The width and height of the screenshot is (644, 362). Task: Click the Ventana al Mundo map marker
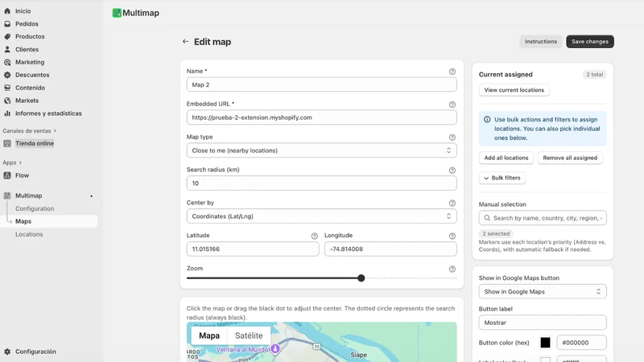pos(275,349)
